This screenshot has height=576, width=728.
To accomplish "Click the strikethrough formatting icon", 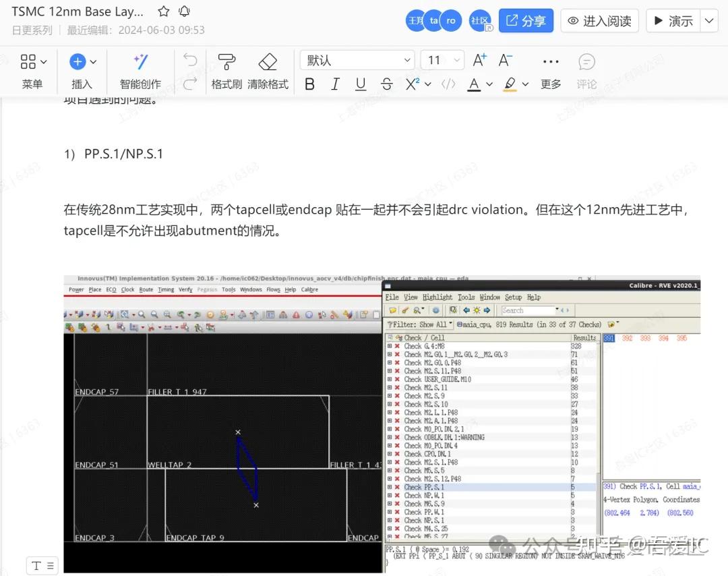I will pyautogui.click(x=386, y=84).
